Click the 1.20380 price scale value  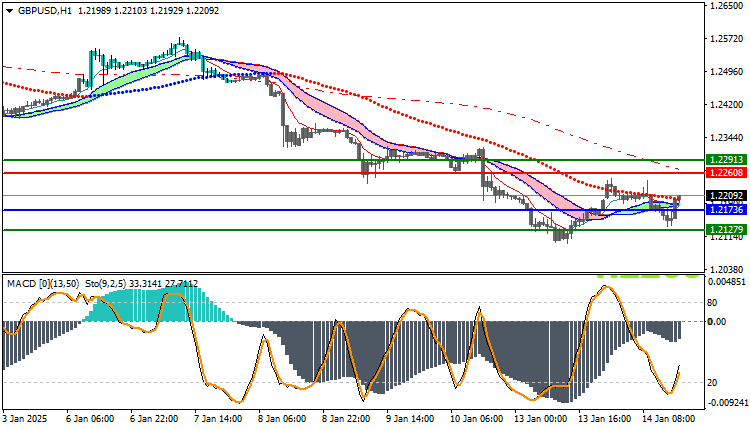727,270
